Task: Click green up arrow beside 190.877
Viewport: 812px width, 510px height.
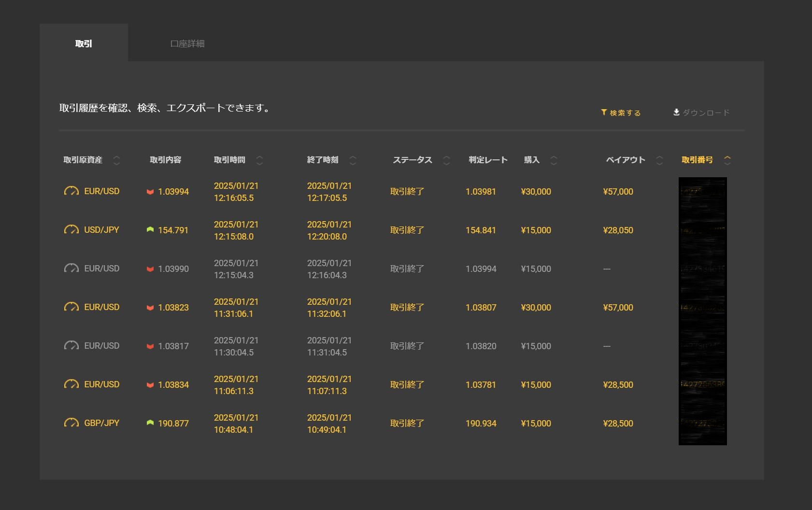Action: [150, 423]
